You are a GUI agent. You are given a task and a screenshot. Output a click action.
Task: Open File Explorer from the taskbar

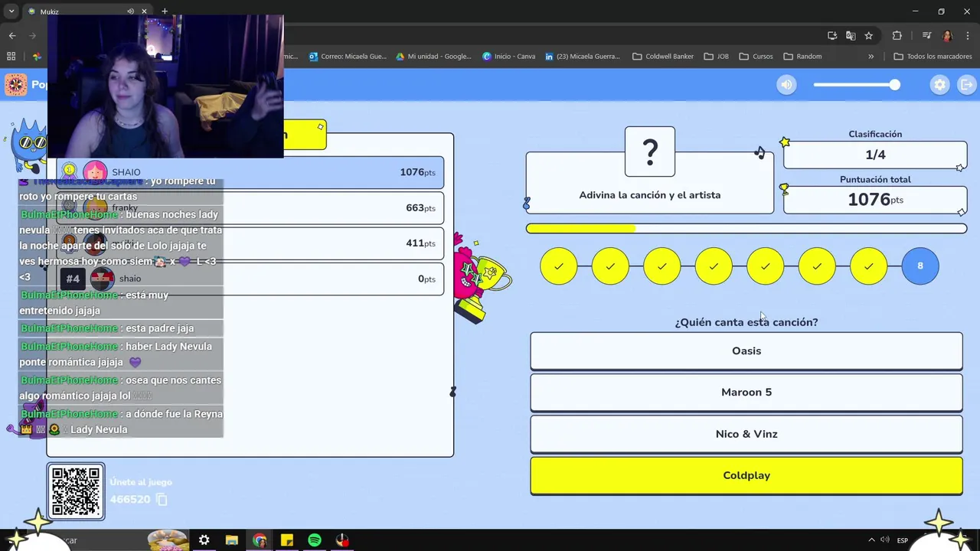[x=232, y=540]
